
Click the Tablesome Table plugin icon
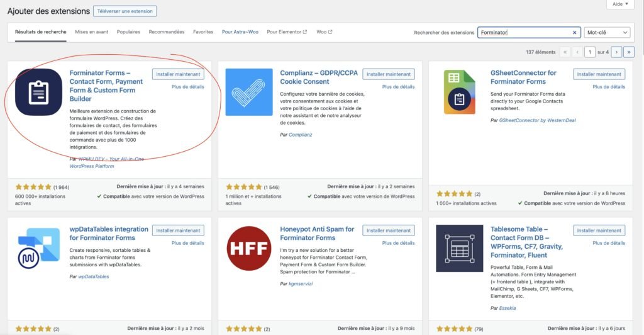coord(460,249)
